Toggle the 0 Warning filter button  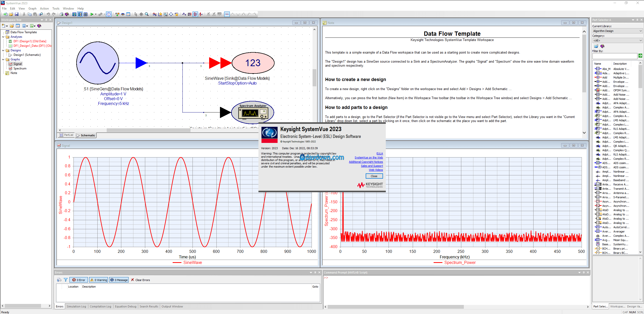[98, 280]
